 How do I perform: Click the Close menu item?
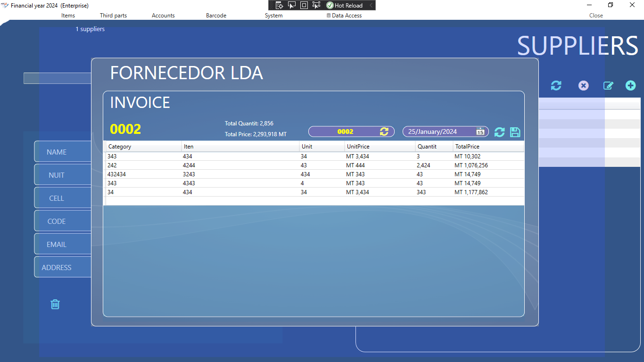pyautogui.click(x=596, y=16)
